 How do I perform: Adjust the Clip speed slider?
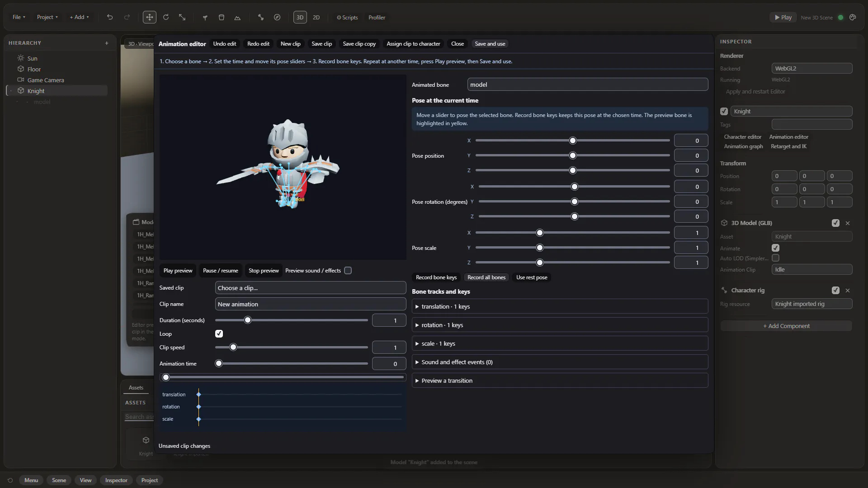pos(292,347)
